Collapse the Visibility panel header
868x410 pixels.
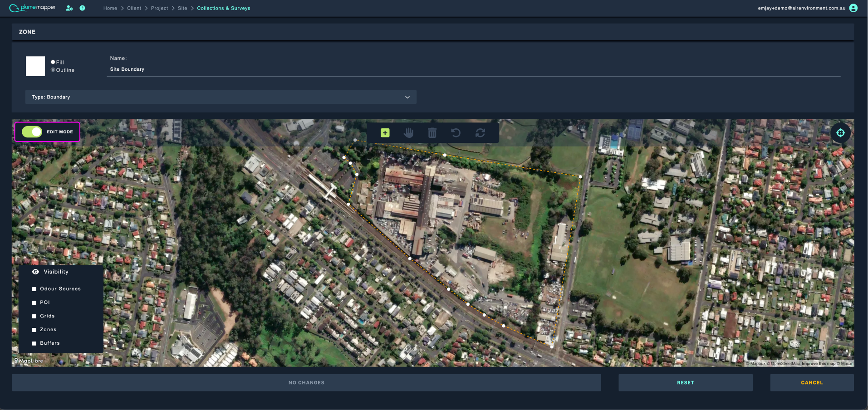coord(56,272)
